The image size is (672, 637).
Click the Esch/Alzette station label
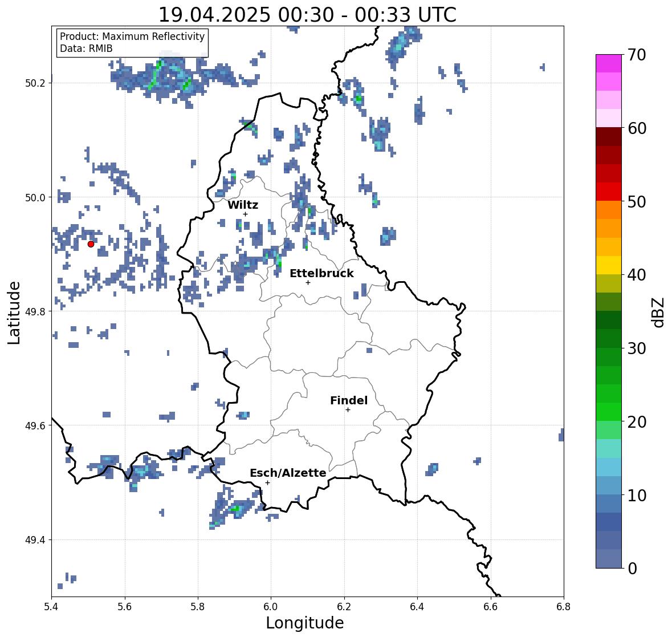[x=288, y=473]
